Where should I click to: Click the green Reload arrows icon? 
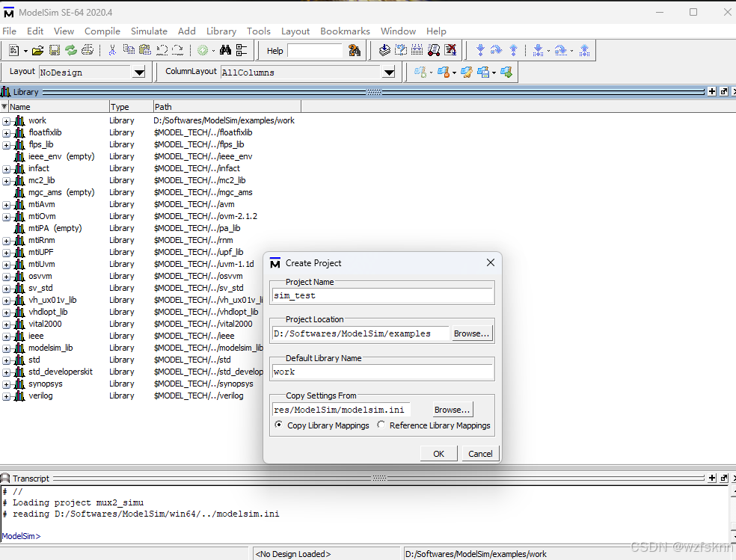point(71,50)
